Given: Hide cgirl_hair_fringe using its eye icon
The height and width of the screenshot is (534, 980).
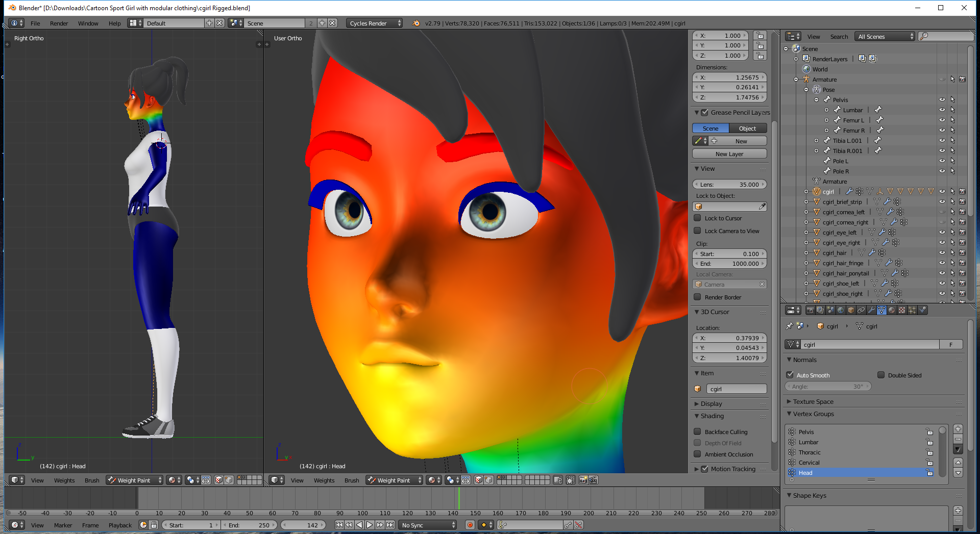Looking at the screenshot, I should click(942, 263).
